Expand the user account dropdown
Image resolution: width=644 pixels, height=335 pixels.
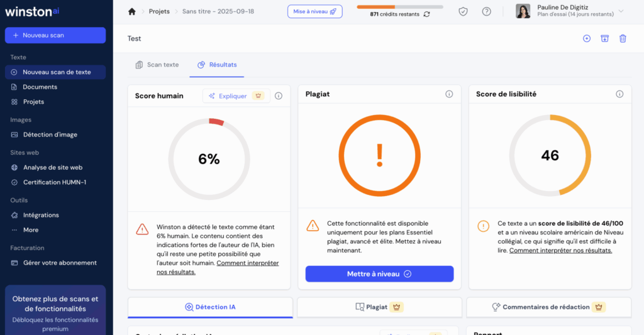tap(621, 11)
